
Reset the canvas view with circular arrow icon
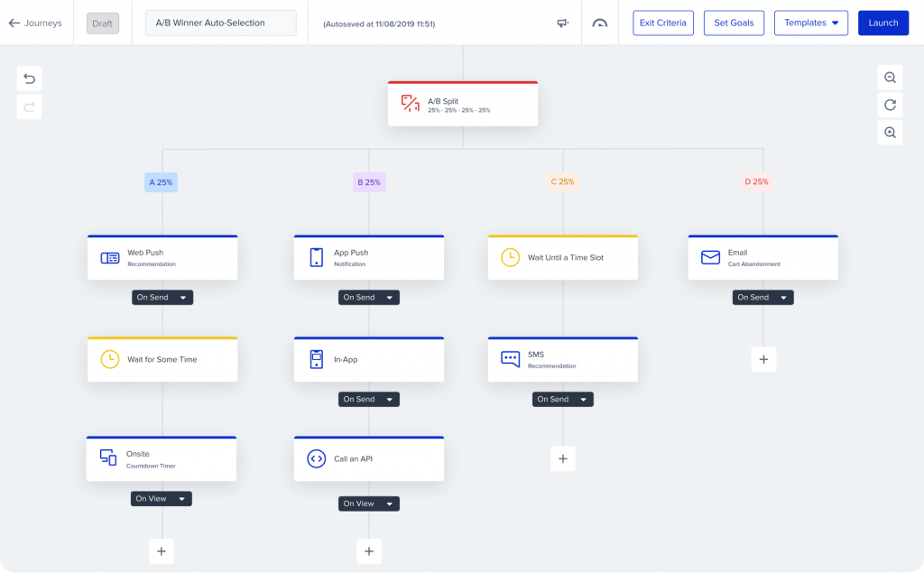(890, 105)
